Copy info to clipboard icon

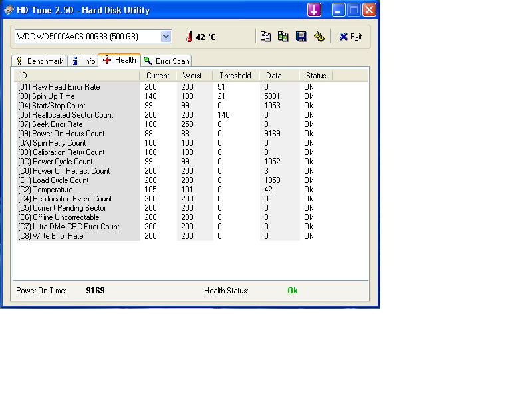[265, 37]
